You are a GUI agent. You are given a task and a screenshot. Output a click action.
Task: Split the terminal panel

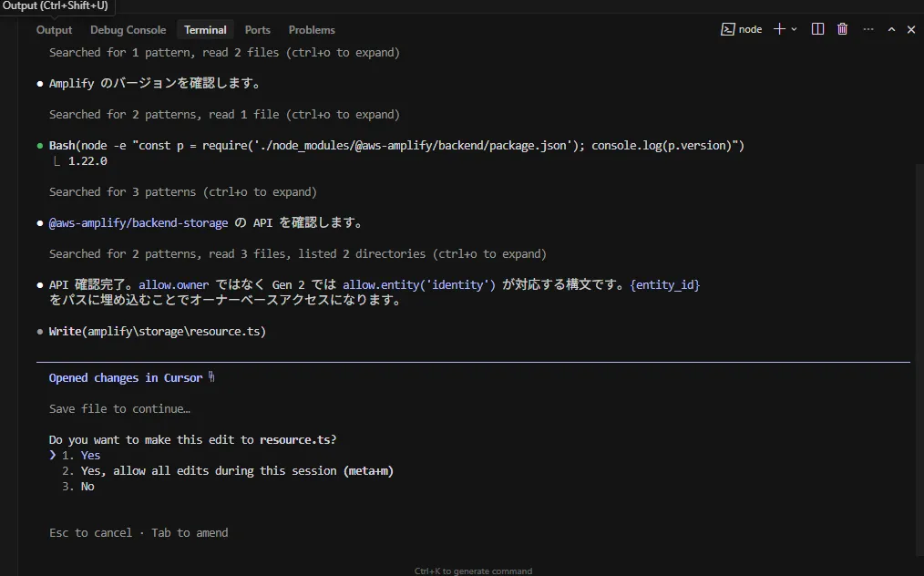[x=817, y=29]
